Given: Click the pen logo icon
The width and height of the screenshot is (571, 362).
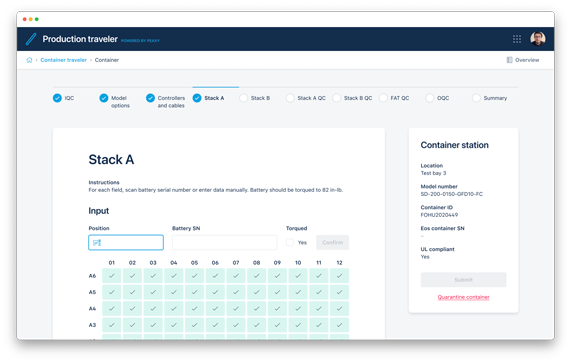Looking at the screenshot, I should (31, 39).
